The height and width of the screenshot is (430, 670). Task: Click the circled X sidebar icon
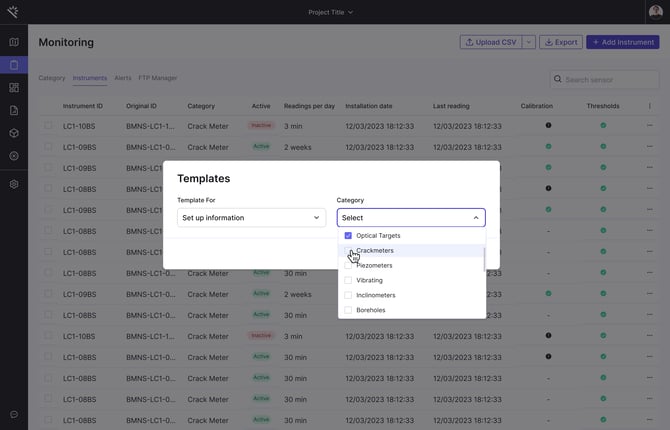tap(14, 156)
